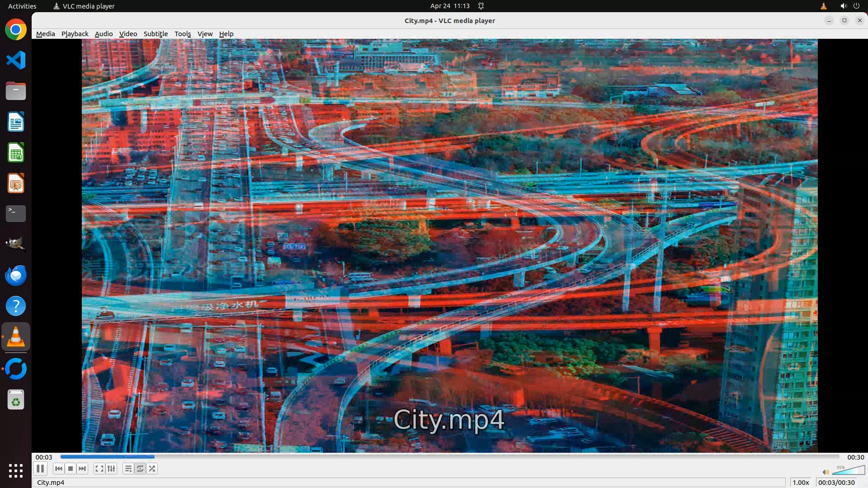The image size is (868, 488).
Task: Expand the Subtitle menu
Action: 156,34
